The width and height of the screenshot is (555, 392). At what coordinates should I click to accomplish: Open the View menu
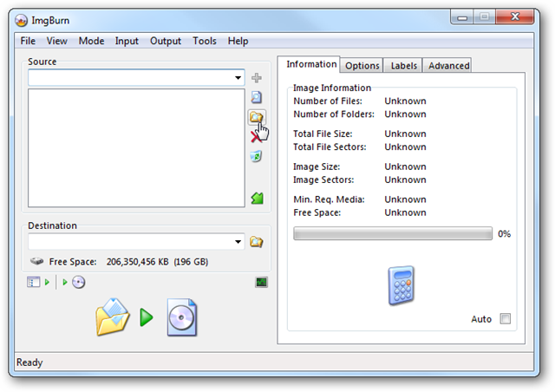point(56,41)
